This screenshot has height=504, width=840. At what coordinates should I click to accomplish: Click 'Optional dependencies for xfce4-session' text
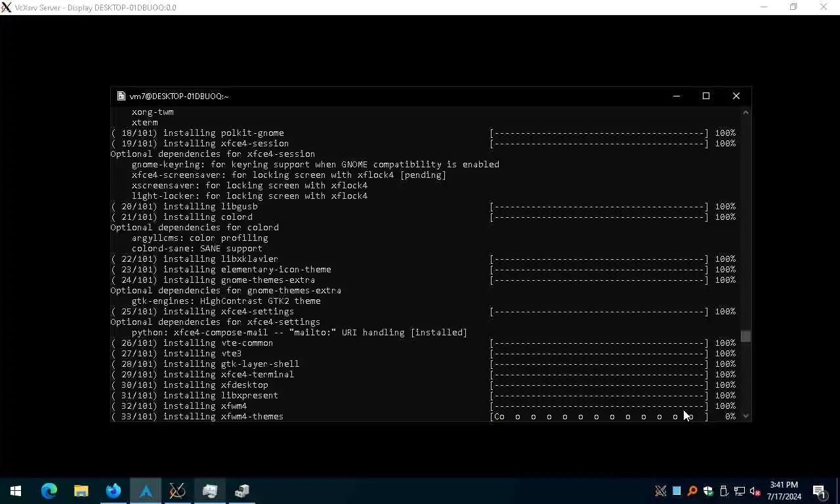tap(213, 154)
